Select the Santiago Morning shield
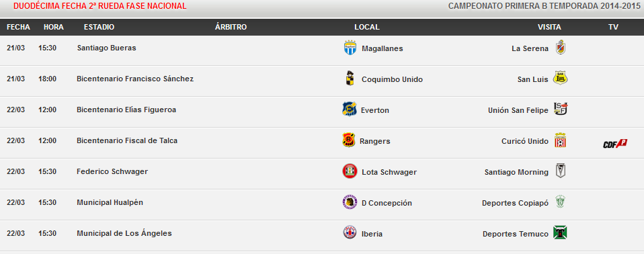Image resolution: width=644 pixels, height=254 pixels. pyautogui.click(x=560, y=171)
